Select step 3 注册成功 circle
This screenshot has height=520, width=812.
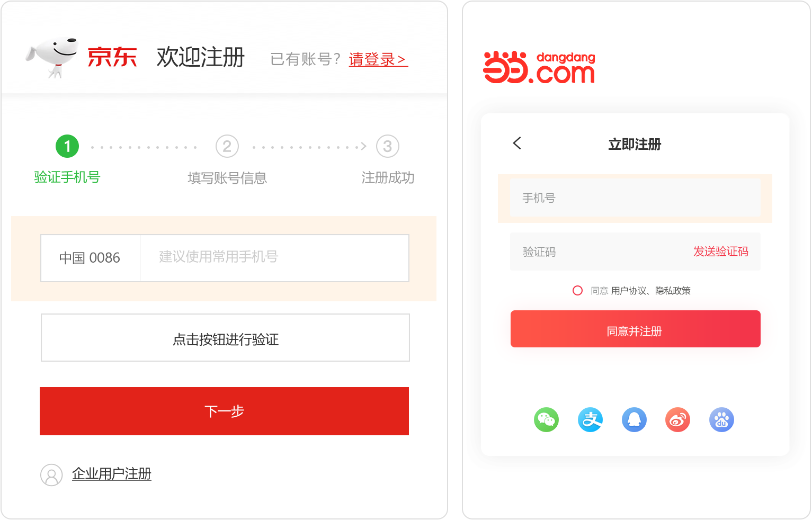tap(388, 146)
